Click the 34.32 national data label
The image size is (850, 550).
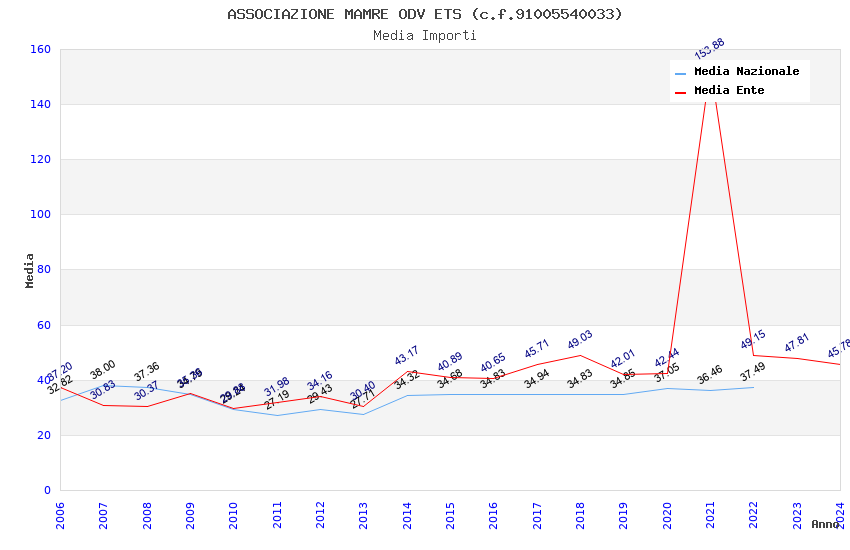pos(407,380)
